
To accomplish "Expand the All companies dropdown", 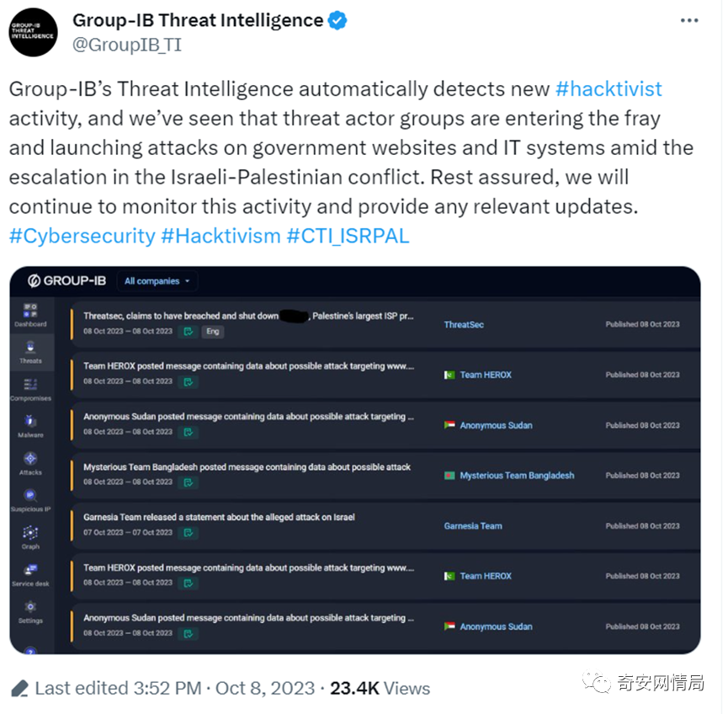I will point(157,281).
